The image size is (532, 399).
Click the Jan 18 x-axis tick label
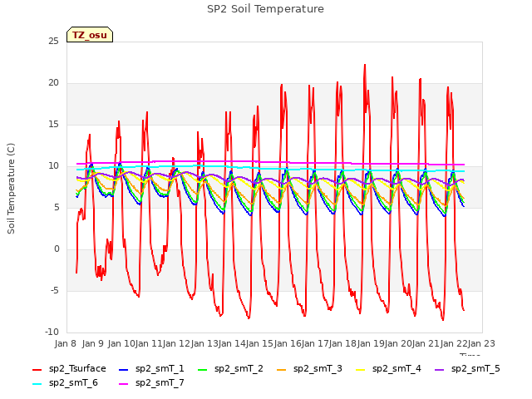[342, 343]
